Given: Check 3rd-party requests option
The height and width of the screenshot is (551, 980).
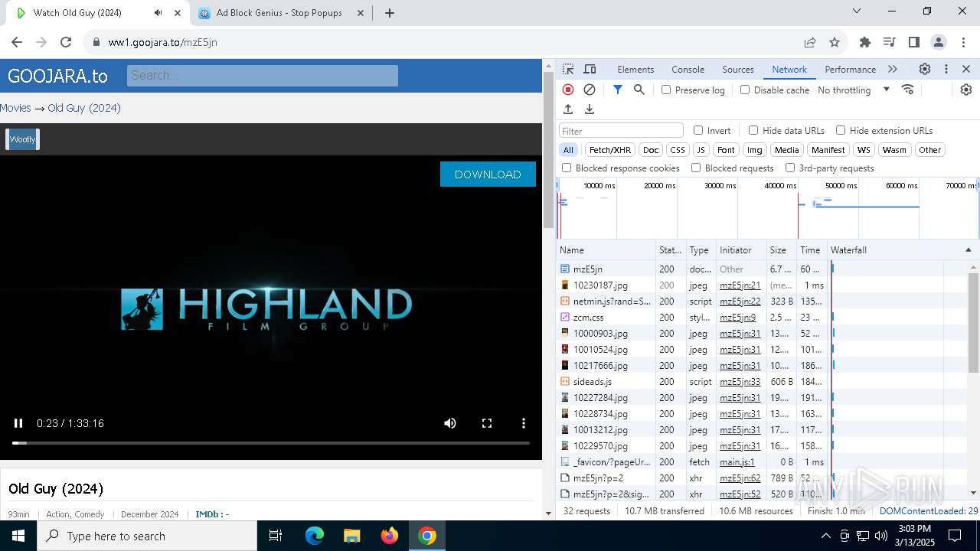Looking at the screenshot, I should pyautogui.click(x=790, y=168).
